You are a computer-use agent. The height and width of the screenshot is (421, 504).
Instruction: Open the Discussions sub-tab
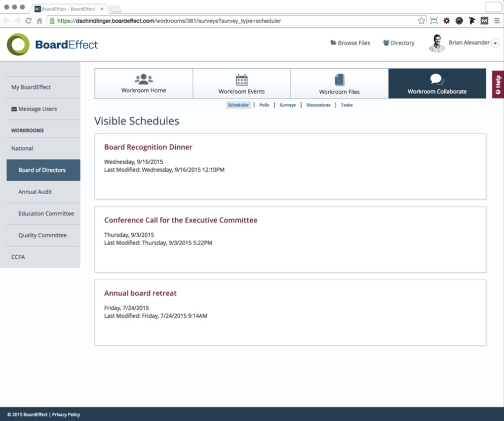[318, 105]
